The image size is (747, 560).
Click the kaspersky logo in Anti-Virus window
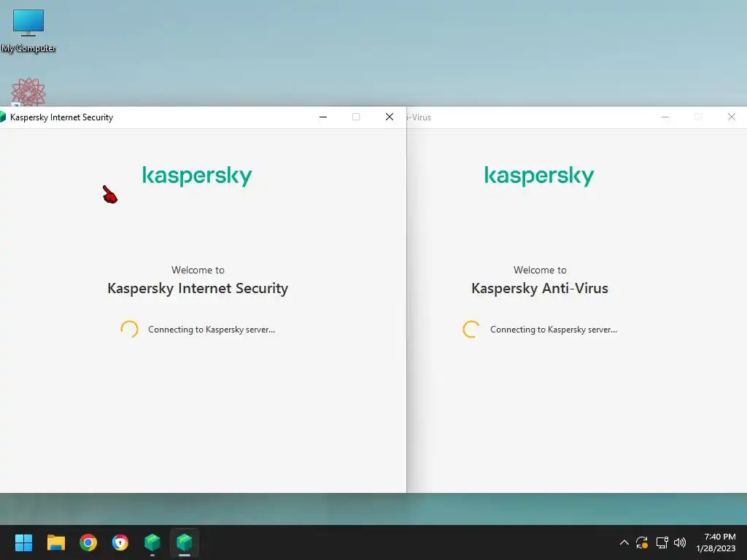[x=539, y=176]
